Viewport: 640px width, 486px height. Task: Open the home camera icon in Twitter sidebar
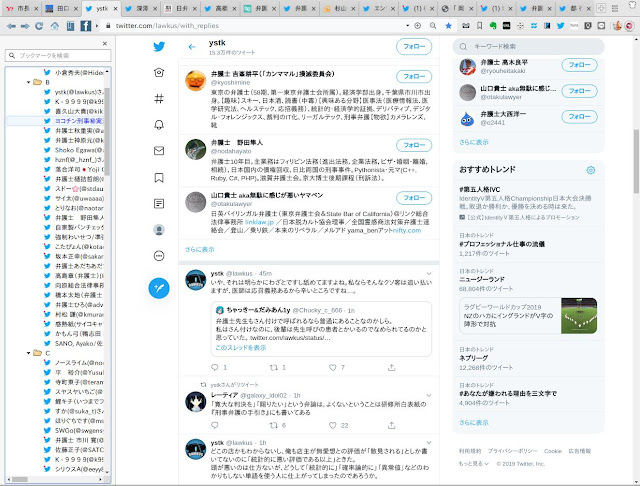[159, 72]
